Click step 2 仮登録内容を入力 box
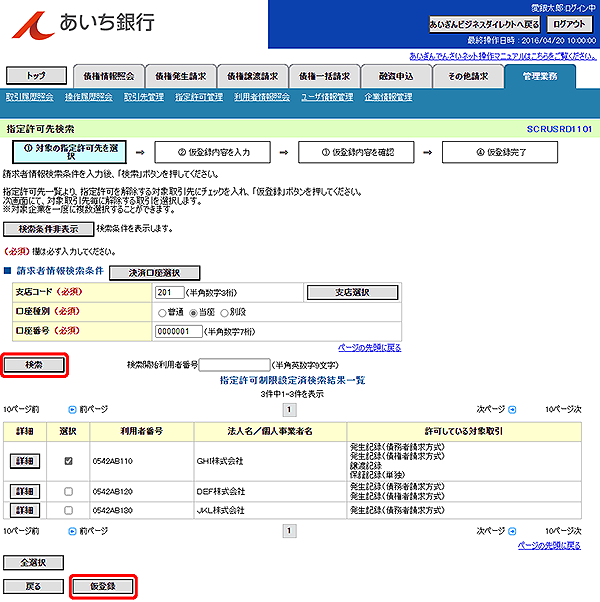Image resolution: width=600 pixels, height=602 pixels. (213, 152)
